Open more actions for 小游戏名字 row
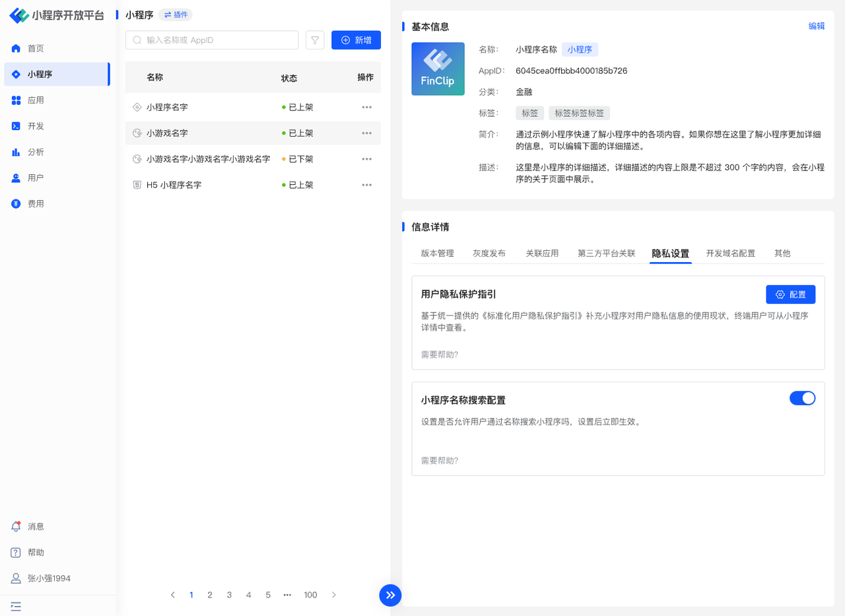The height and width of the screenshot is (616, 845). tap(366, 133)
